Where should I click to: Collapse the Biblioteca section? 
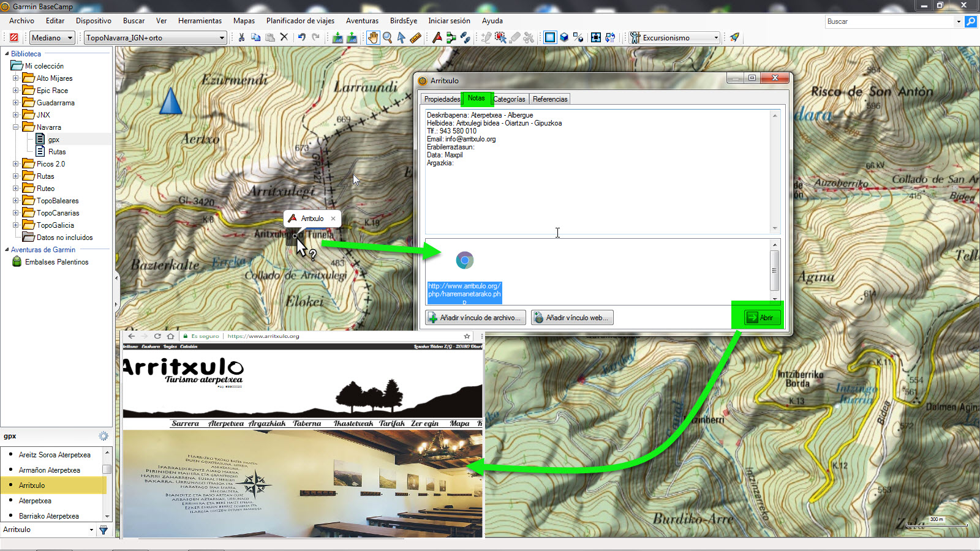(7, 53)
